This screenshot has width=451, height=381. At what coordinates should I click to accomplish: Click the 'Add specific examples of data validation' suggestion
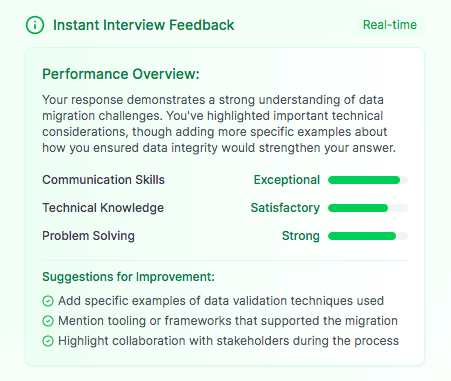[x=221, y=301]
